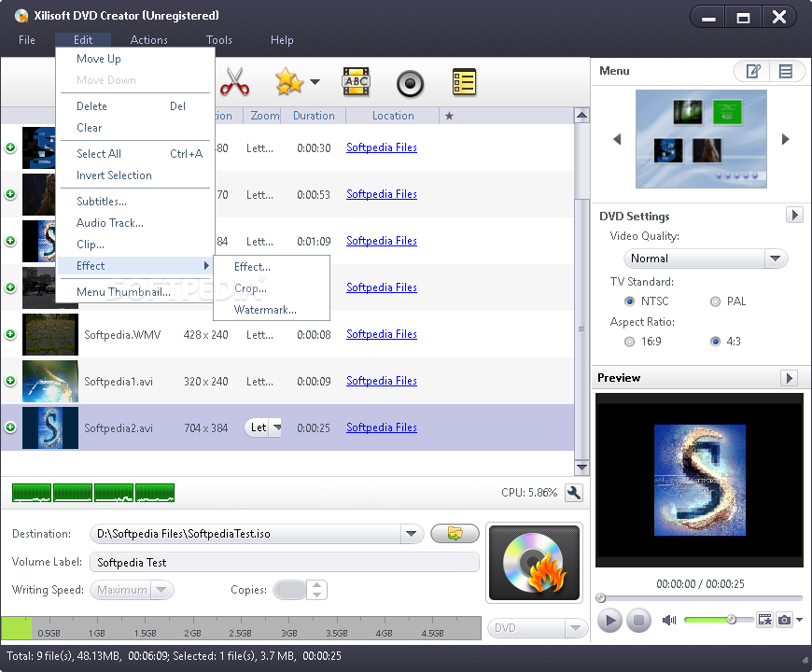Open Softpedia Files link for Softpedia2.avi

381,427
